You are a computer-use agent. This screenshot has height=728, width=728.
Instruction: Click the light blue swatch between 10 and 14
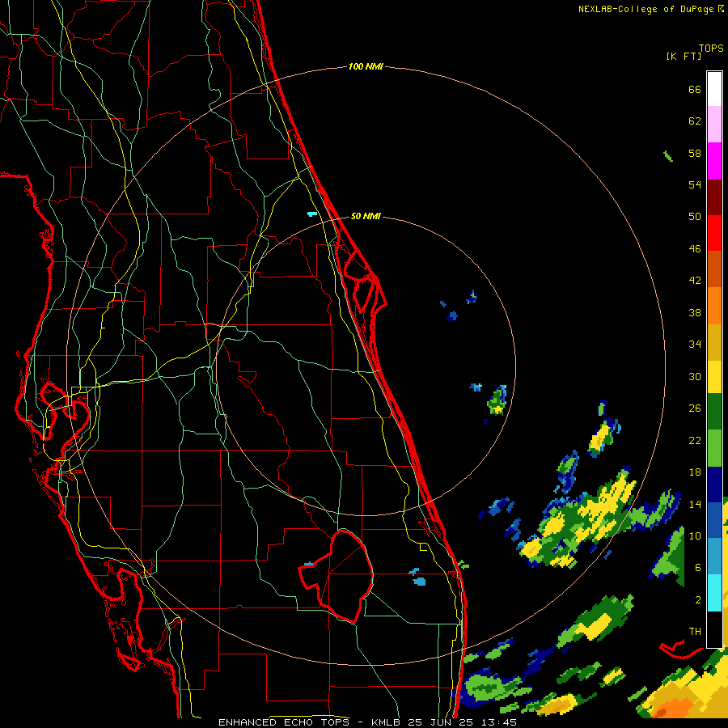pos(714,557)
